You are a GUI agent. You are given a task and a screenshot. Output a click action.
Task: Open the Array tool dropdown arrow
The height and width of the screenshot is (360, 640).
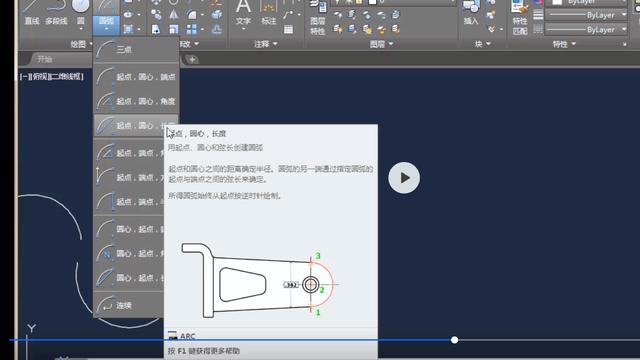[202, 29]
